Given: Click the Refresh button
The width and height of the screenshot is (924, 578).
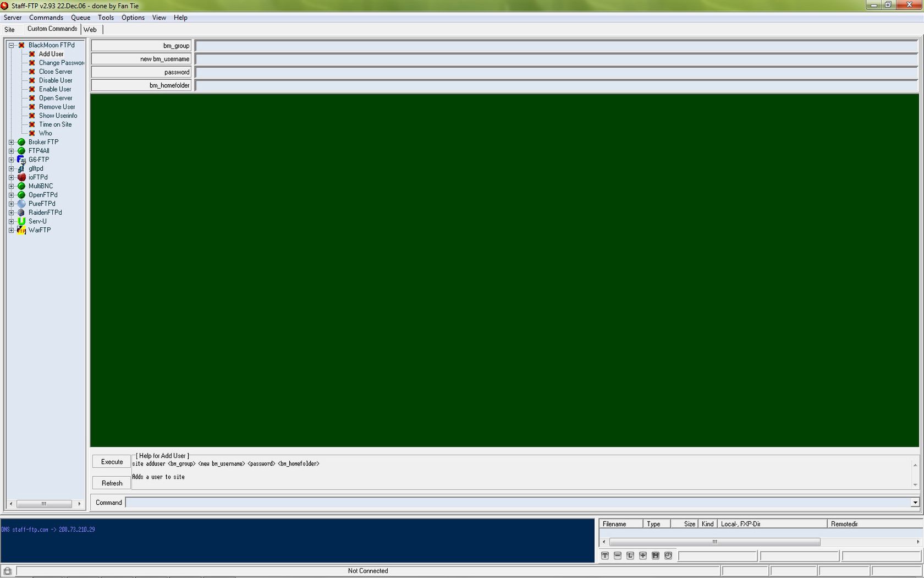Looking at the screenshot, I should click(x=112, y=483).
